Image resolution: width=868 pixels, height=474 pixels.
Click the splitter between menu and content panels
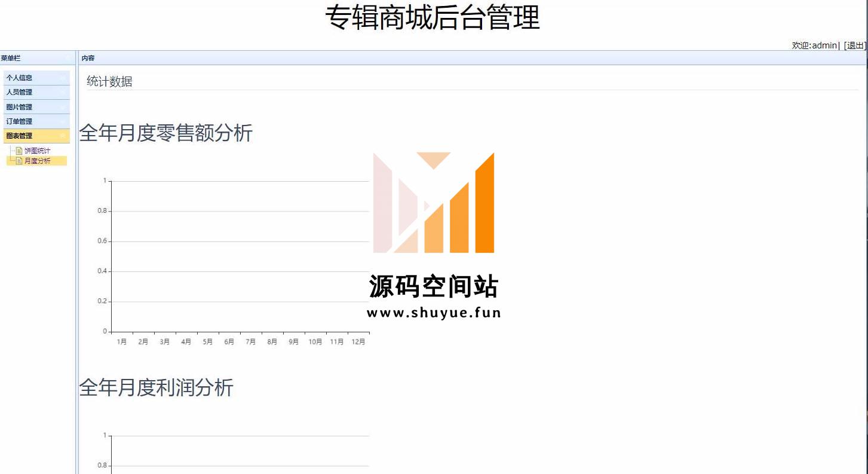click(x=76, y=263)
